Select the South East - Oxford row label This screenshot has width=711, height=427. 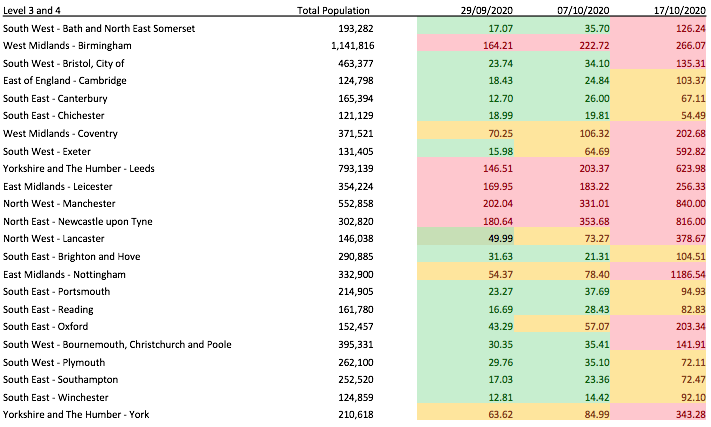(x=45, y=327)
